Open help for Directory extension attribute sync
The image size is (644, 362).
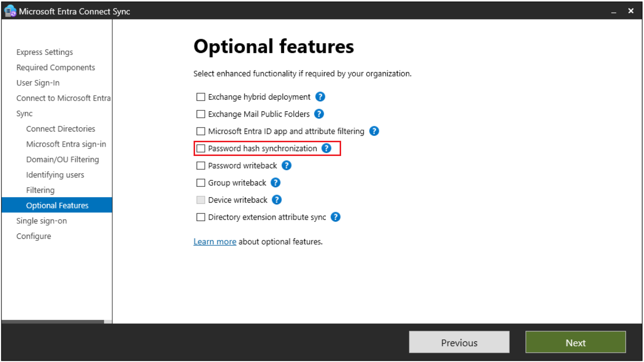[335, 217]
